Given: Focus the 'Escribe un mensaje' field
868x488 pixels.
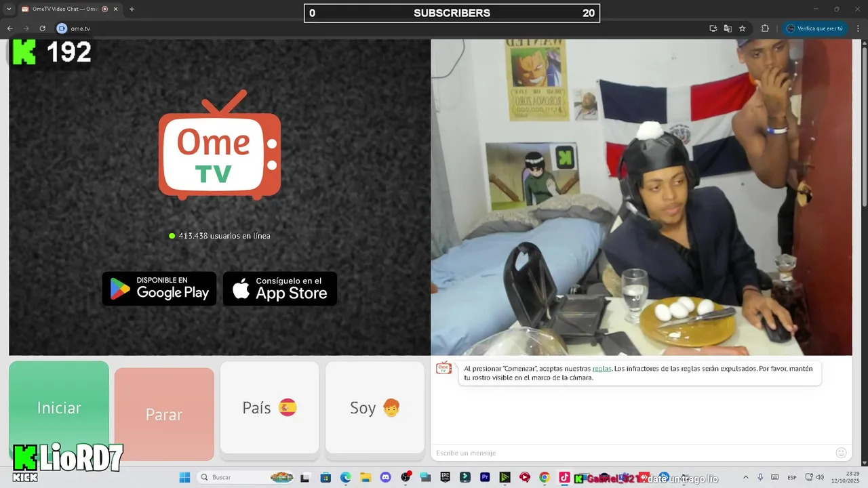Looking at the screenshot, I should (631, 453).
